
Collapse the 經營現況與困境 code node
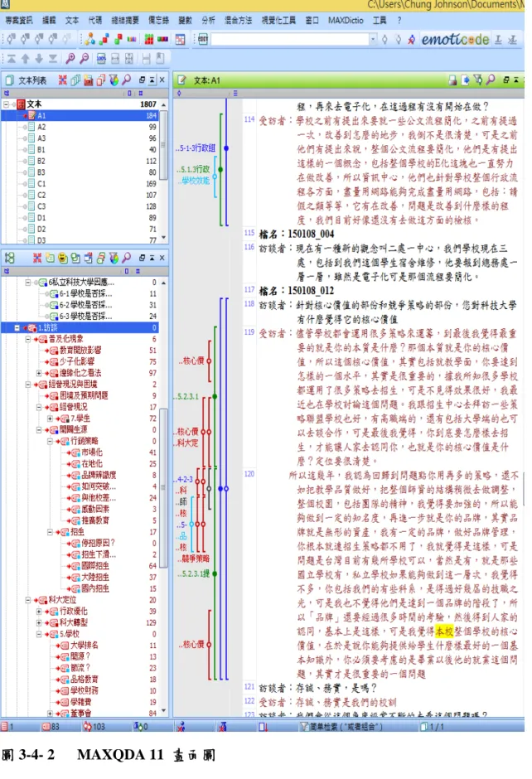[28, 385]
